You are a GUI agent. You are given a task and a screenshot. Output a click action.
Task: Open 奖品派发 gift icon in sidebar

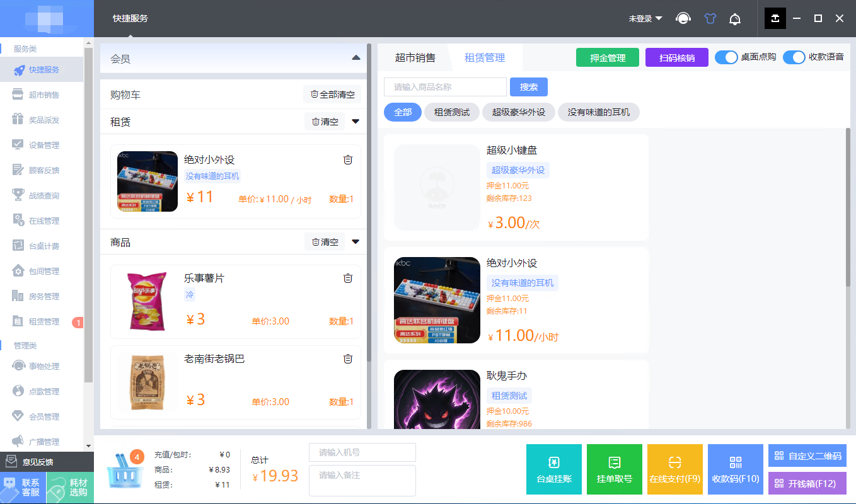point(18,120)
